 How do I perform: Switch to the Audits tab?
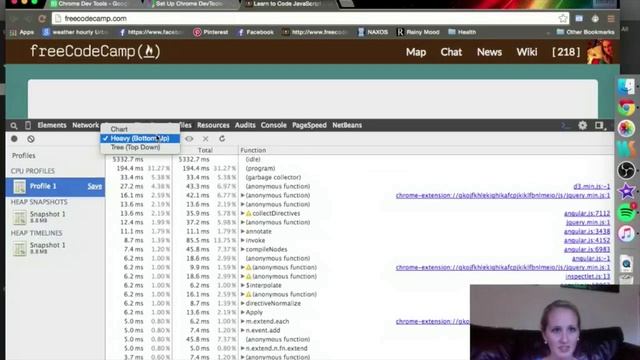[245, 125]
